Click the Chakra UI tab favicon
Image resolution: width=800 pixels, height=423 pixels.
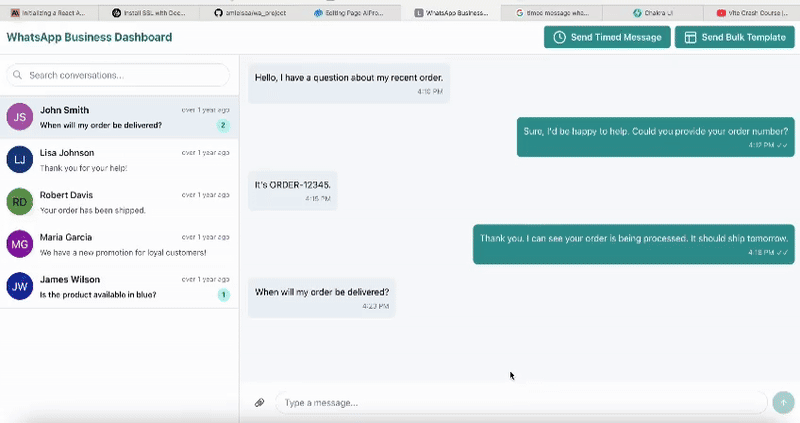pyautogui.click(x=637, y=13)
